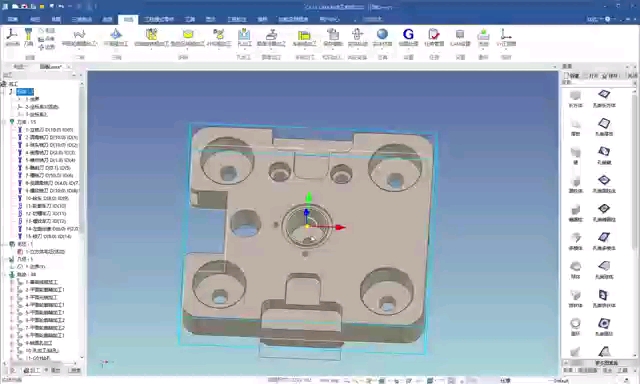This screenshot has width=640, height=384.
Task: Select the highlighted blue row in machining tree
Action: (25, 91)
